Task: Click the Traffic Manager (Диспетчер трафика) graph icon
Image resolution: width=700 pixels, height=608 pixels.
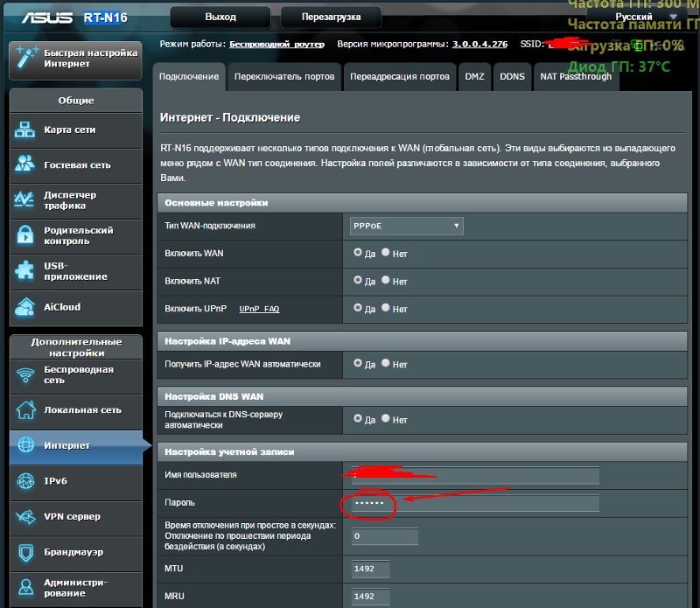Action: coord(24,199)
